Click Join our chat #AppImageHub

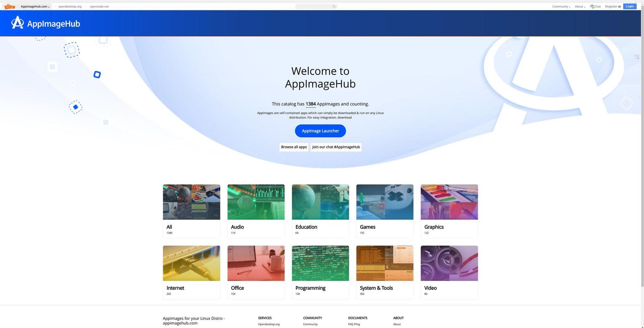point(336,147)
